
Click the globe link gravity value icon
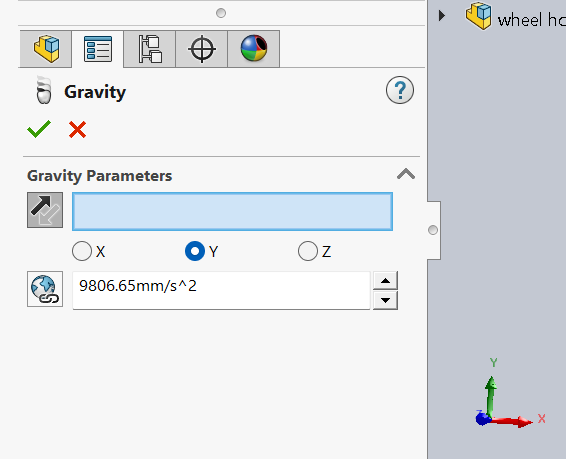coord(45,289)
